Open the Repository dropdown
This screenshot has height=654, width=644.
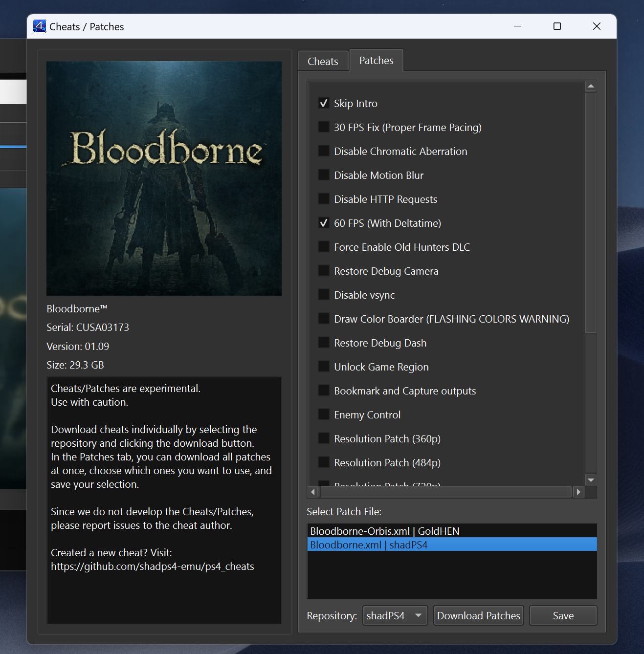395,615
